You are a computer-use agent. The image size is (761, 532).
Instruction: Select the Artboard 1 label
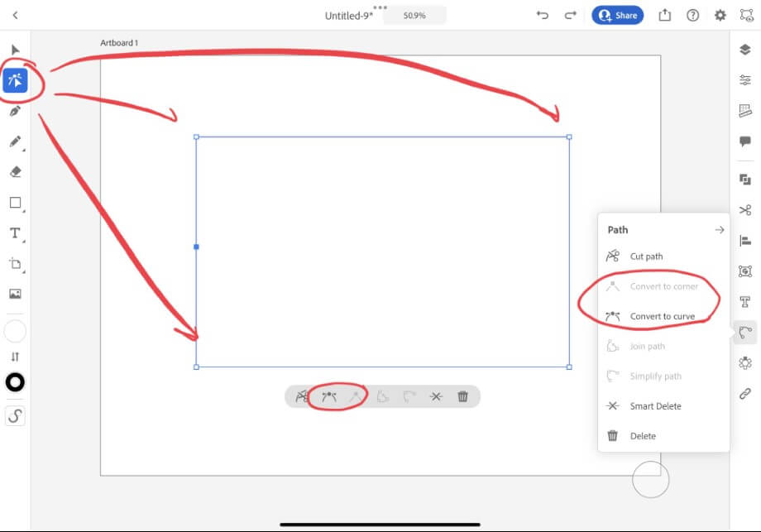click(x=119, y=43)
